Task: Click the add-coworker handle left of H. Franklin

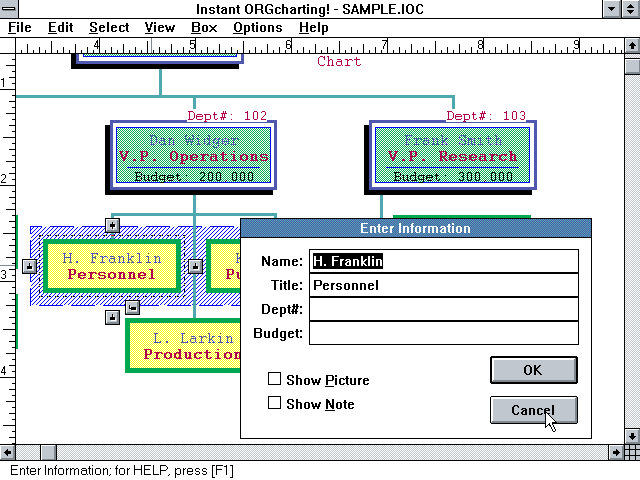Action: pyautogui.click(x=29, y=267)
